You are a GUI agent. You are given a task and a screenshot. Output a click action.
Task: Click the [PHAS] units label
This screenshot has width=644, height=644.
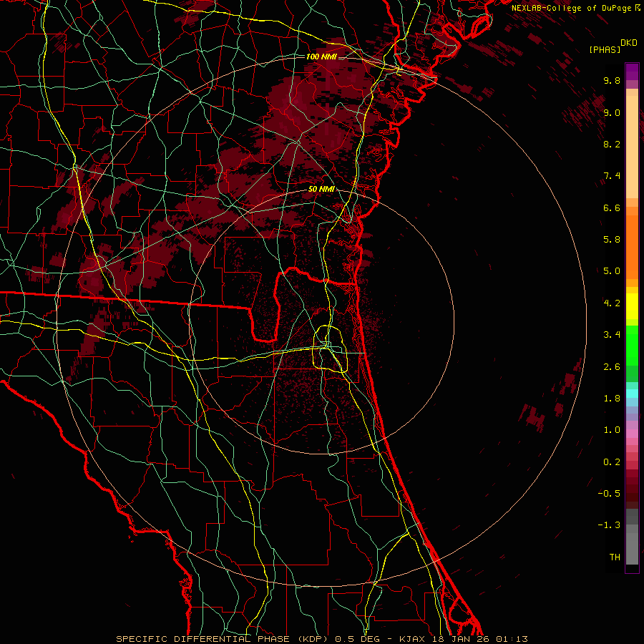click(x=605, y=49)
